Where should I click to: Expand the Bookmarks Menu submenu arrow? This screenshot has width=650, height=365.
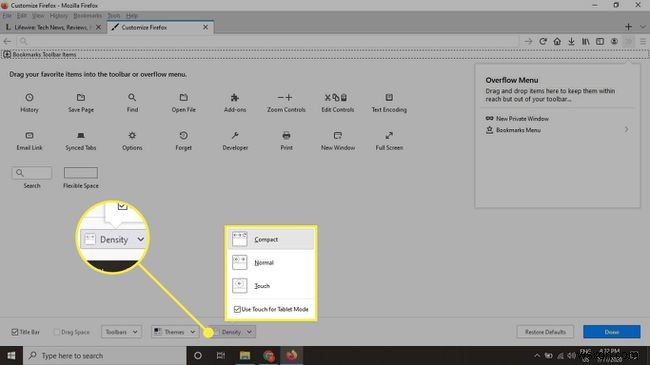pos(626,129)
